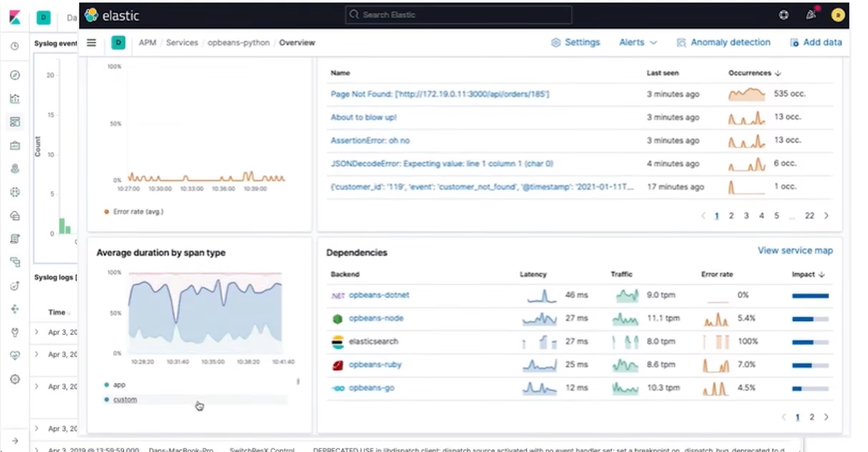This screenshot has height=452, width=868.
Task: Open the help icon in header
Action: tap(785, 14)
